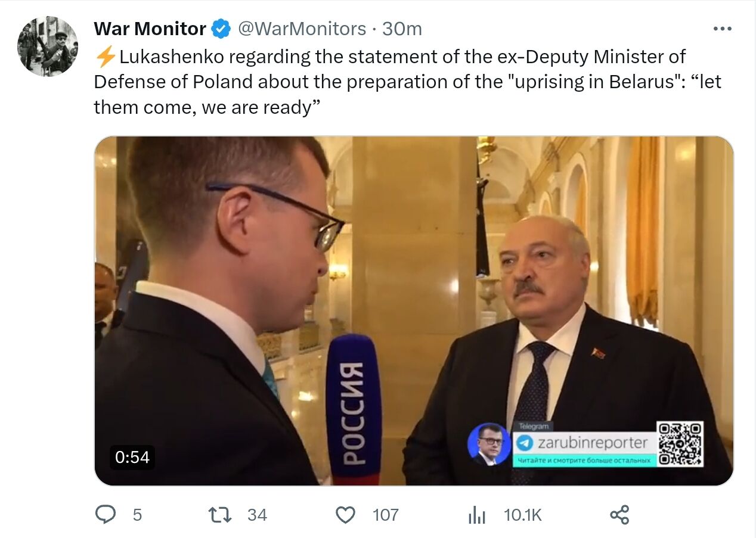Click the tweet text about Lukashenko
The image size is (756, 538).
point(408,82)
